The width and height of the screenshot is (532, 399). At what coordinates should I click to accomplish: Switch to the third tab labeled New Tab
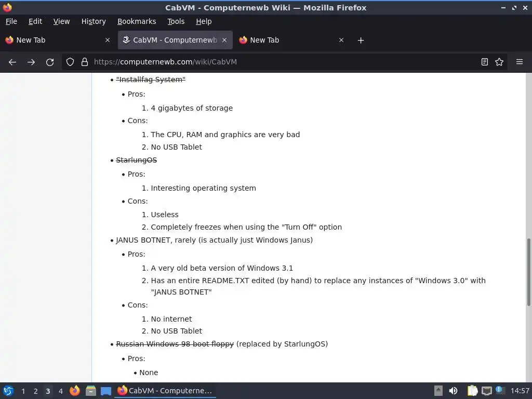point(292,40)
